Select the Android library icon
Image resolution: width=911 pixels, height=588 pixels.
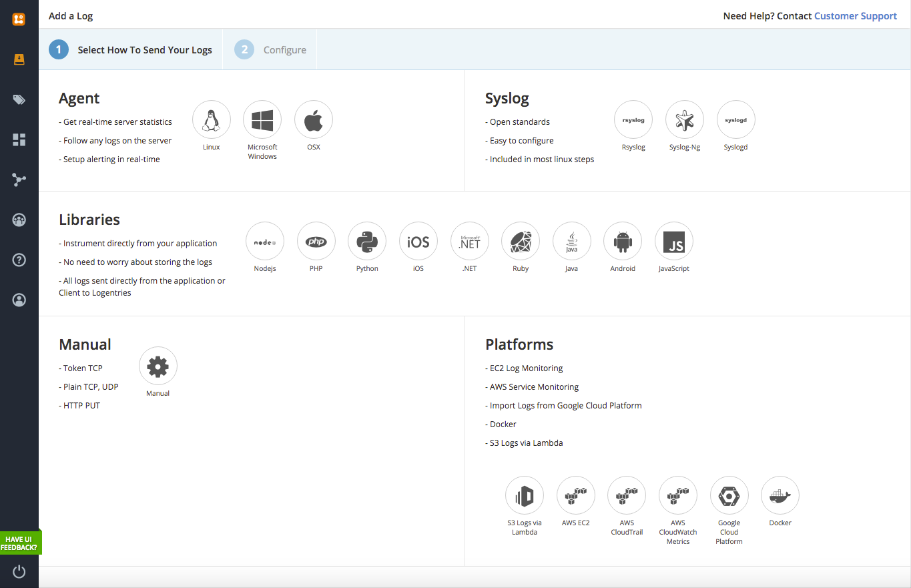coord(623,242)
